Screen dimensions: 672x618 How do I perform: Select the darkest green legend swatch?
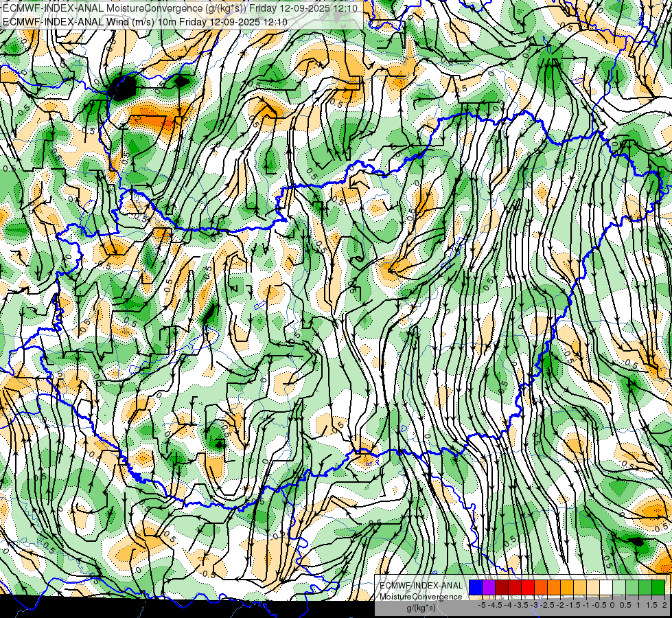click(658, 588)
